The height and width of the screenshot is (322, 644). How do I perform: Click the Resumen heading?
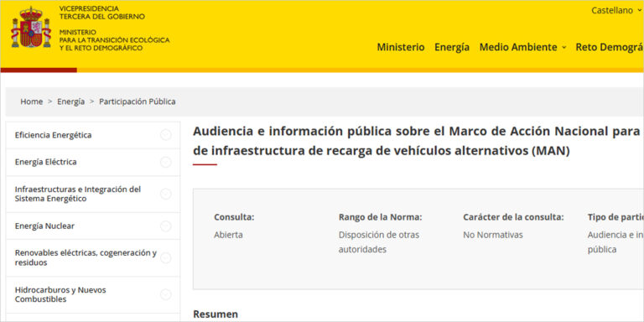(216, 314)
